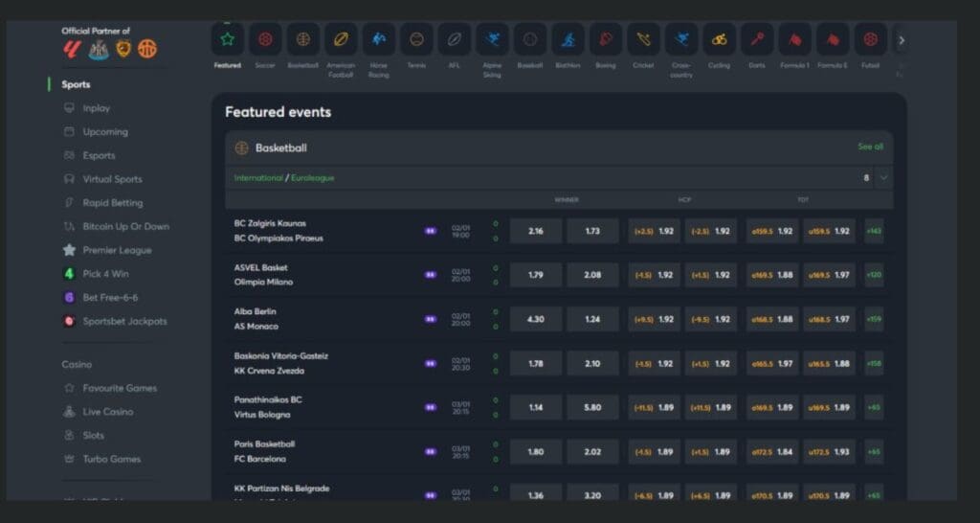Open the Horse Racing icon
The width and height of the screenshot is (980, 523).
(x=379, y=39)
